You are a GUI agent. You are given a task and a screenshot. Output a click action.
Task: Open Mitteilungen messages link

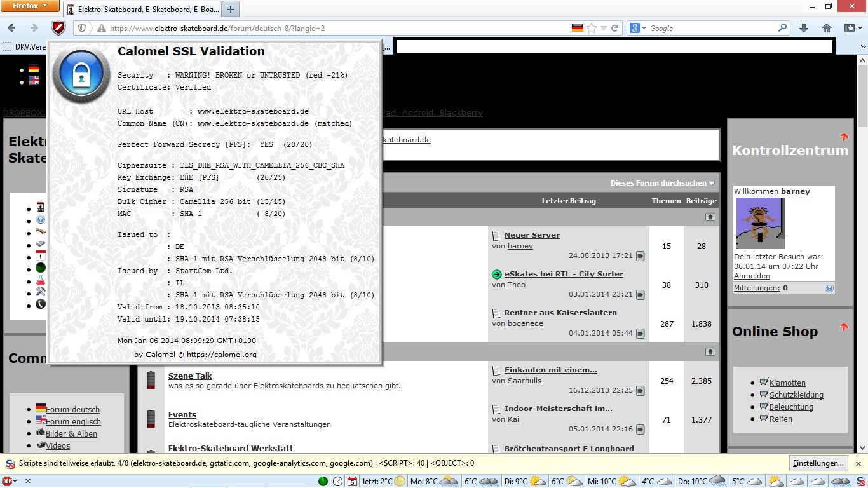coord(757,288)
